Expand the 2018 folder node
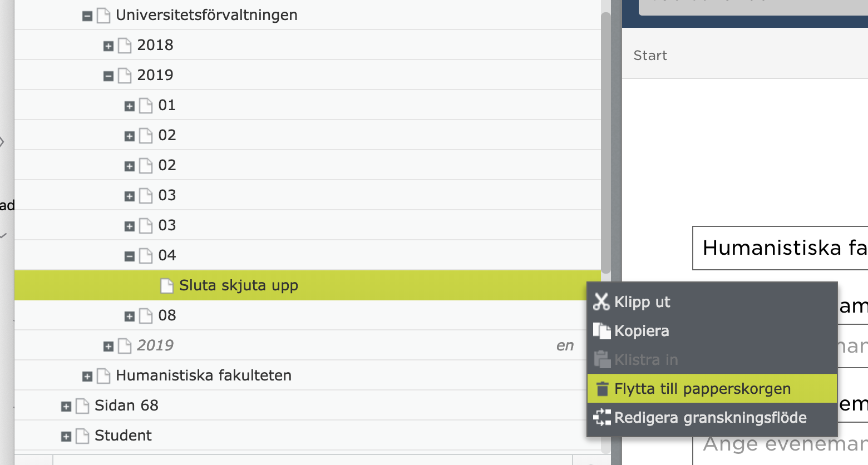This screenshot has width=868, height=465. (108, 46)
